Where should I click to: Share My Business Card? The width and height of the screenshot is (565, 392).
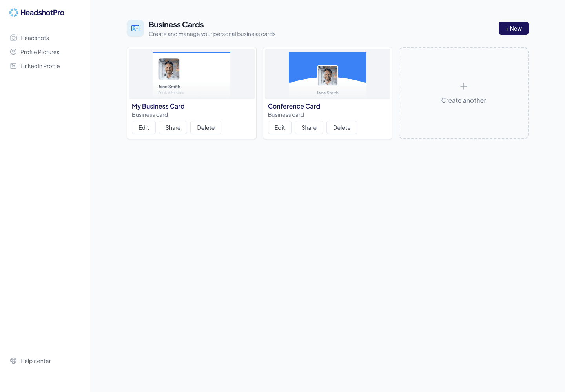pos(173,127)
